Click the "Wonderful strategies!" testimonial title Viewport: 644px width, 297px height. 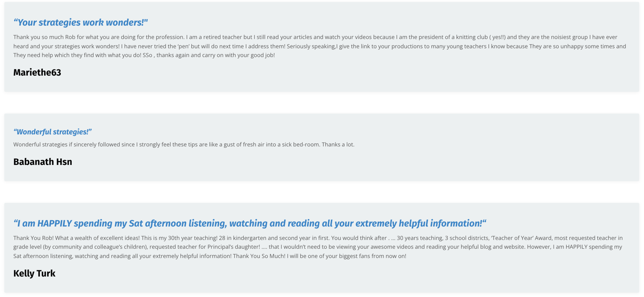(x=53, y=132)
